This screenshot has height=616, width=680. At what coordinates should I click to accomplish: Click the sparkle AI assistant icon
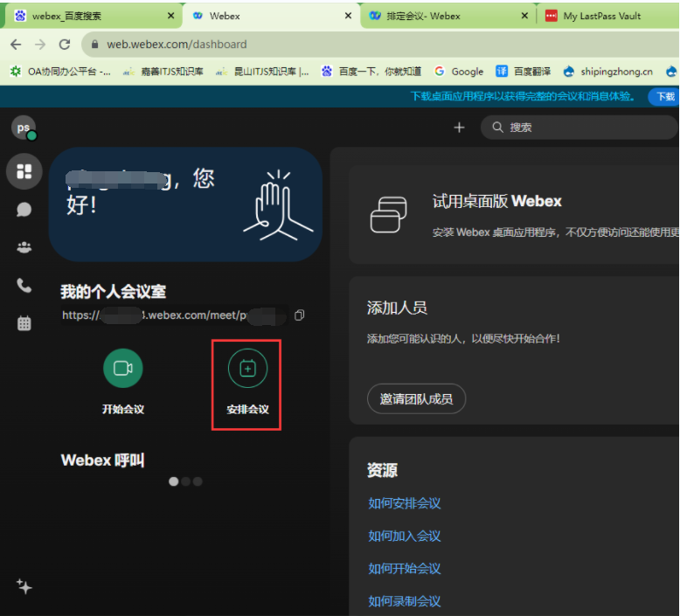(24, 586)
